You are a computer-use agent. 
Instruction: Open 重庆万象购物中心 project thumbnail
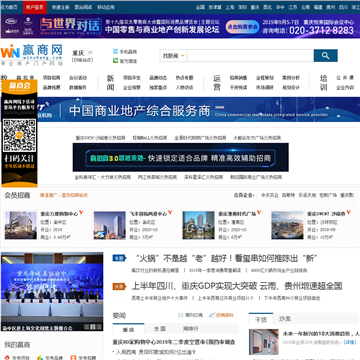tap(21, 225)
